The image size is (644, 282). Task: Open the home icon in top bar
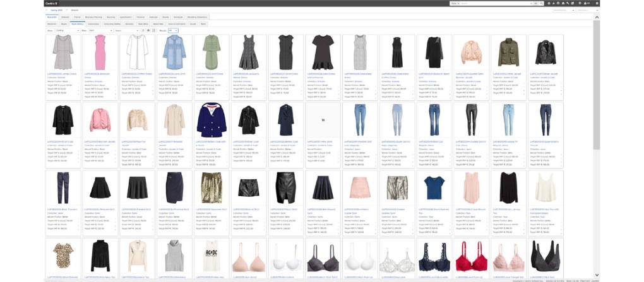point(563,3)
